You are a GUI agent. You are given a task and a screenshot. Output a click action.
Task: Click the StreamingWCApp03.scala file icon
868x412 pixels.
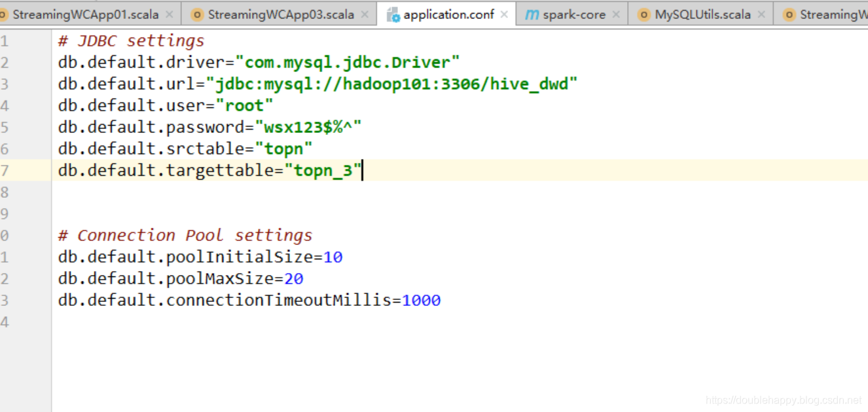pos(197,14)
